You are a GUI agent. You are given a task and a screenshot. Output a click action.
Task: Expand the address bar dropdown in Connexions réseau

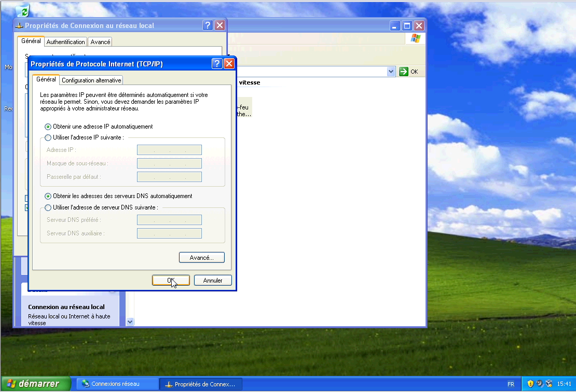point(391,72)
